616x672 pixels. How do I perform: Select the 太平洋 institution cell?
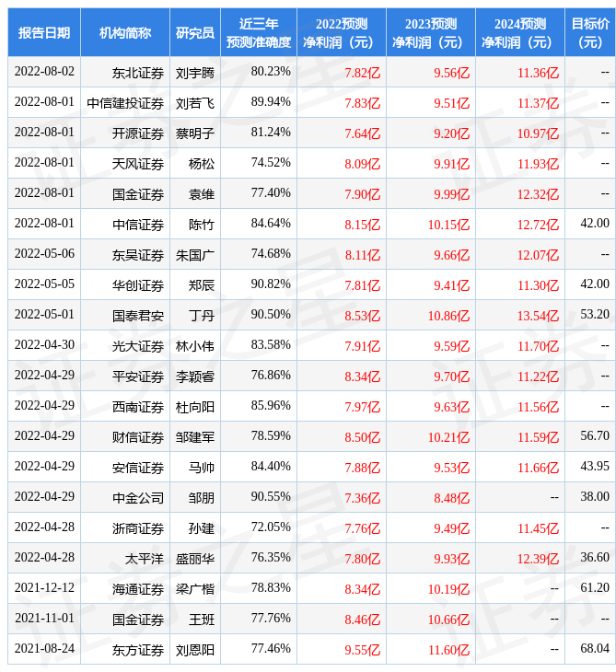(124, 560)
